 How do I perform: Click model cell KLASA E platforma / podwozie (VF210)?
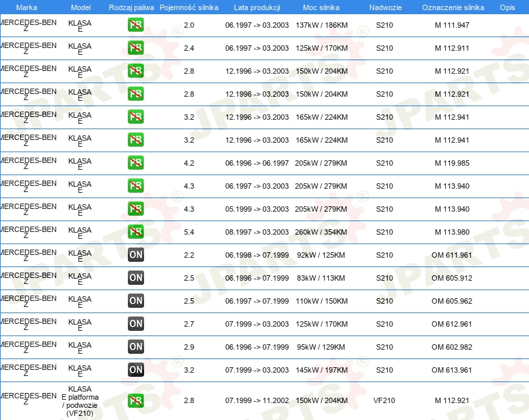(80, 401)
